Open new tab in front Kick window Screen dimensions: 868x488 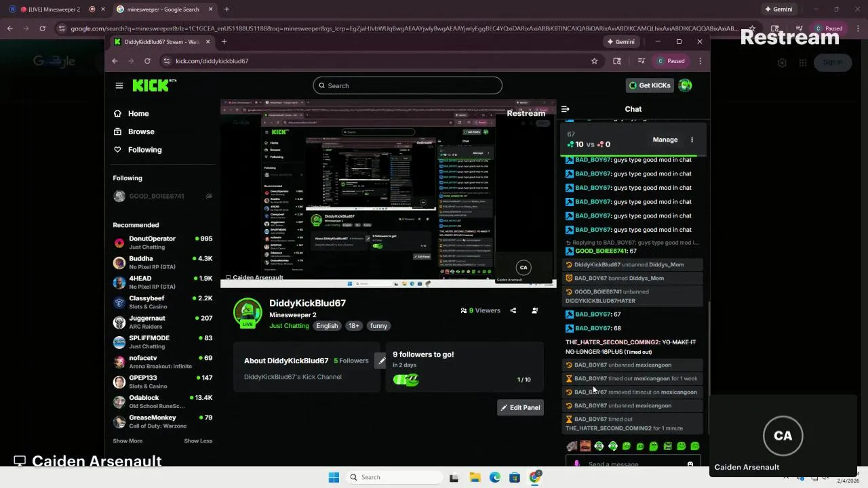224,42
